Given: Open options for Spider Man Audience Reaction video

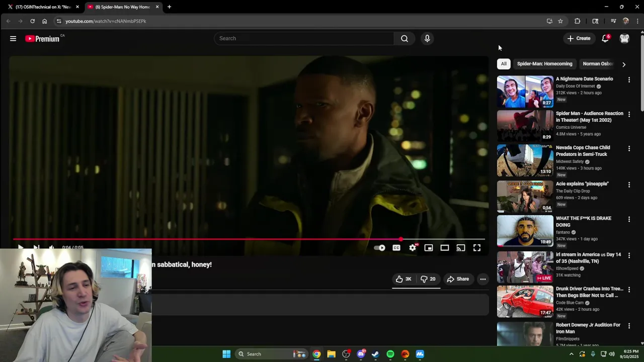Looking at the screenshot, I should [x=629, y=114].
